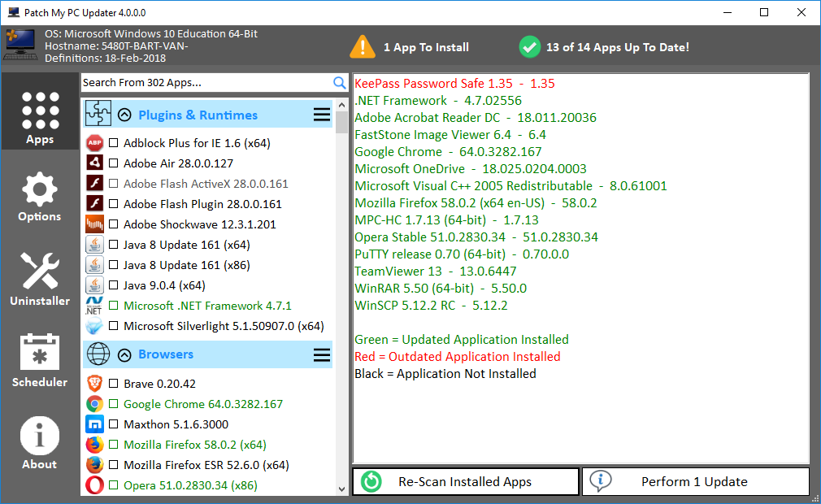Click app list scrollbar down arrow
The height and width of the screenshot is (504, 821).
point(342,489)
